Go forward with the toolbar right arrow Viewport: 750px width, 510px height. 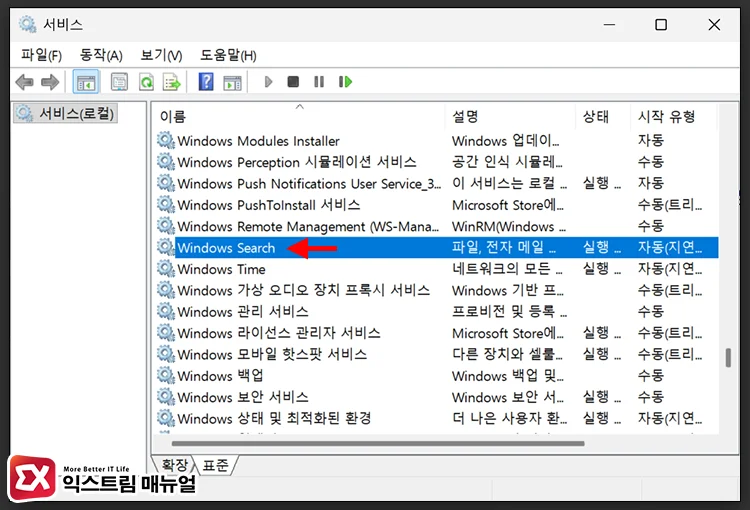[50, 82]
